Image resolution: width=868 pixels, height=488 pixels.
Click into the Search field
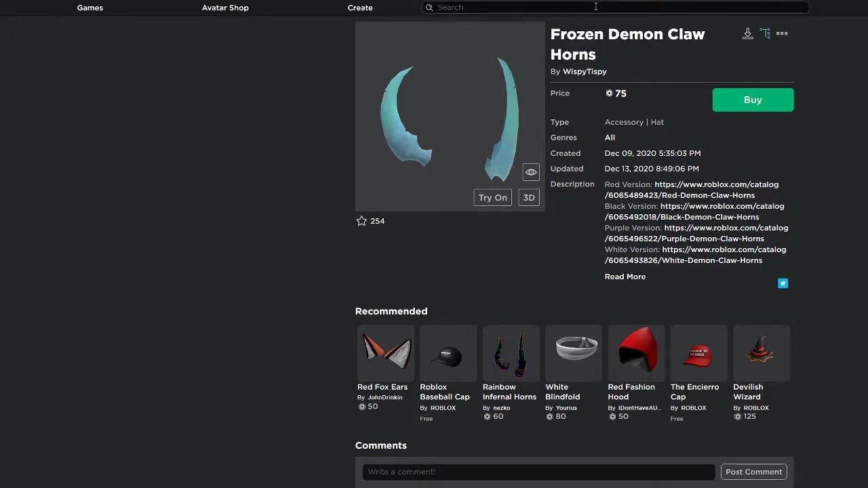click(615, 7)
